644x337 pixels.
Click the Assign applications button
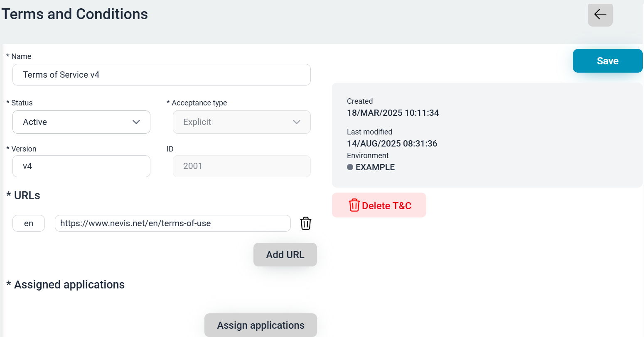261,325
